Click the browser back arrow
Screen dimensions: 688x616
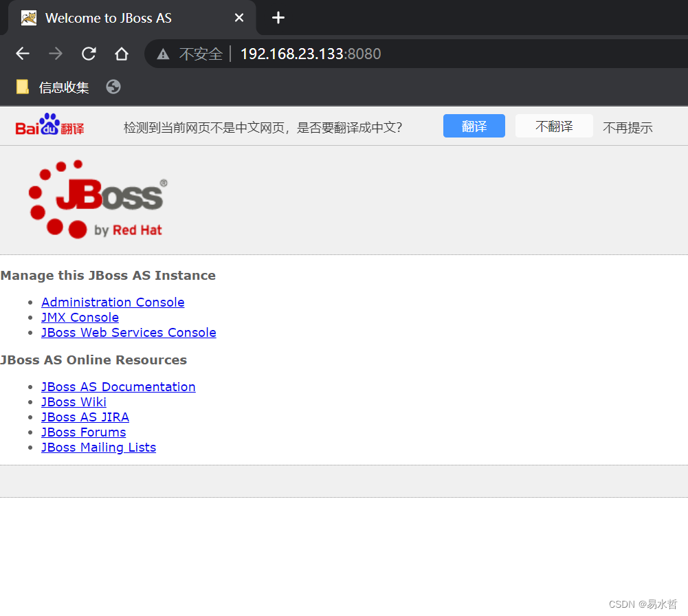tap(23, 54)
